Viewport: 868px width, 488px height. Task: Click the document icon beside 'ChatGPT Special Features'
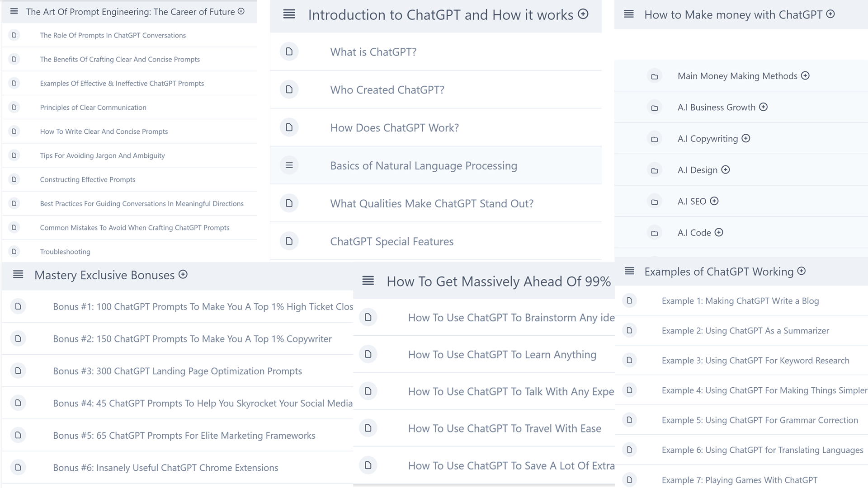point(289,241)
